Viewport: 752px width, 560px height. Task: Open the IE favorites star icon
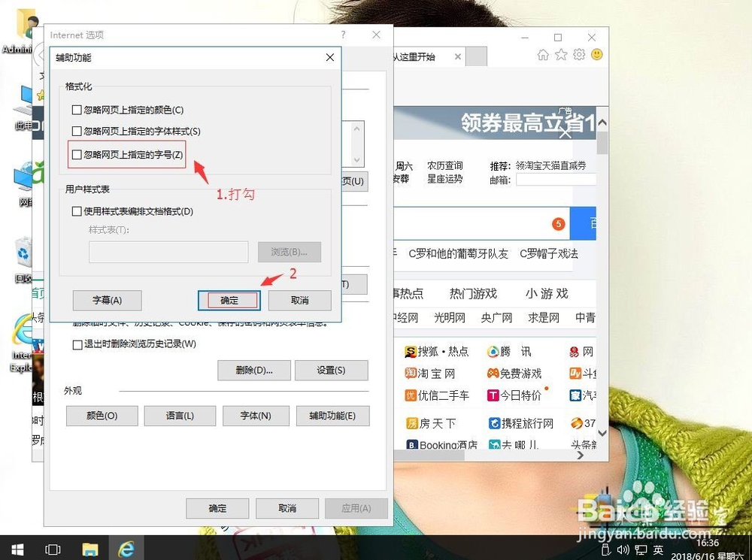pos(561,55)
